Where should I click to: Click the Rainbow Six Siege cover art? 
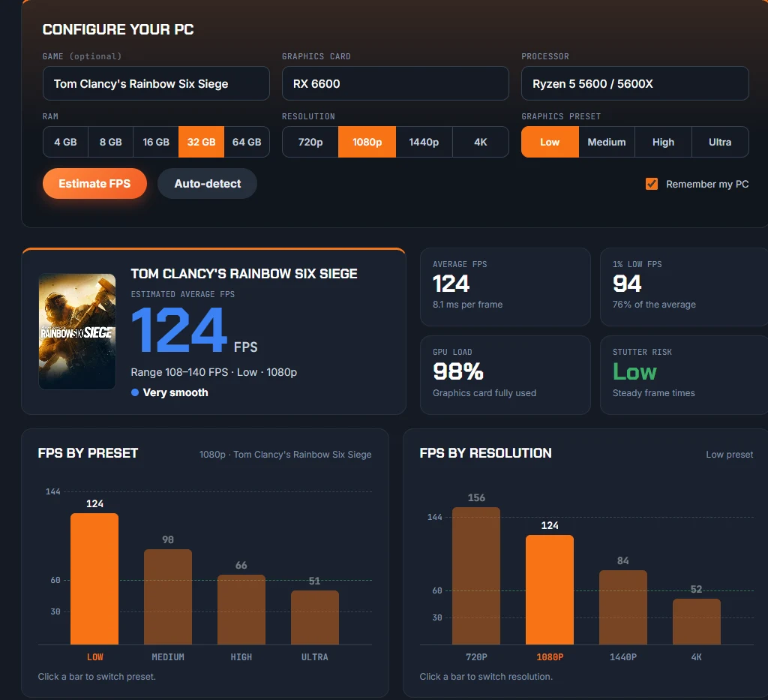[77, 332]
